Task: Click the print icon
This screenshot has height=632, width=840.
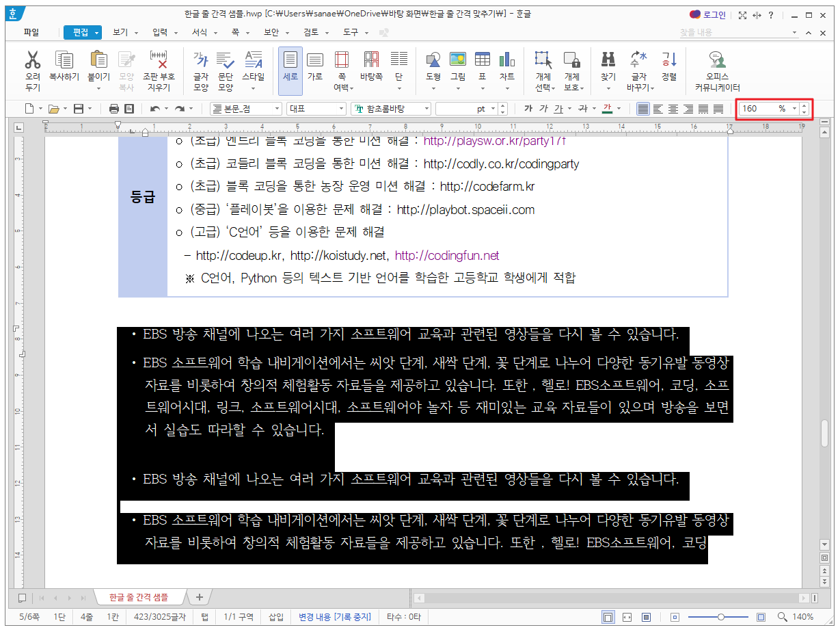Action: [114, 109]
